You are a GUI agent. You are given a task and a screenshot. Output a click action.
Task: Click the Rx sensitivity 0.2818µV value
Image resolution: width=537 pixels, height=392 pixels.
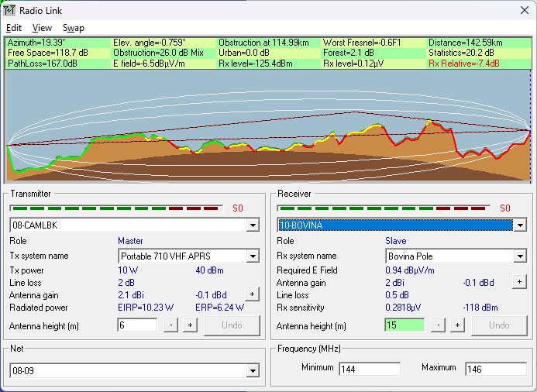(x=403, y=307)
